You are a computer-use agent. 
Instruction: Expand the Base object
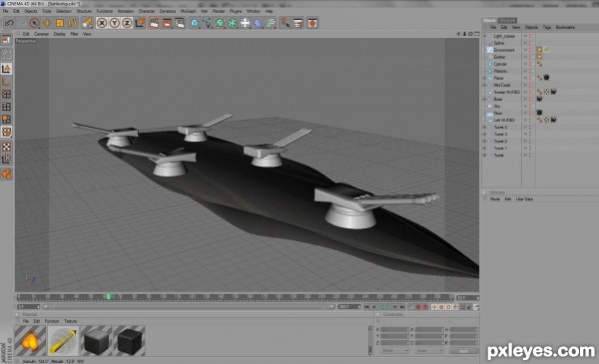(485, 99)
